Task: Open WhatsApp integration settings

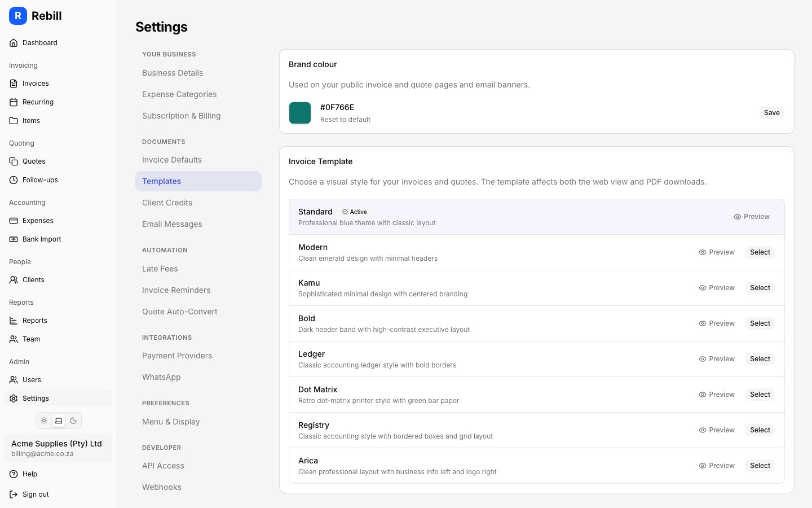Action: (x=198, y=377)
